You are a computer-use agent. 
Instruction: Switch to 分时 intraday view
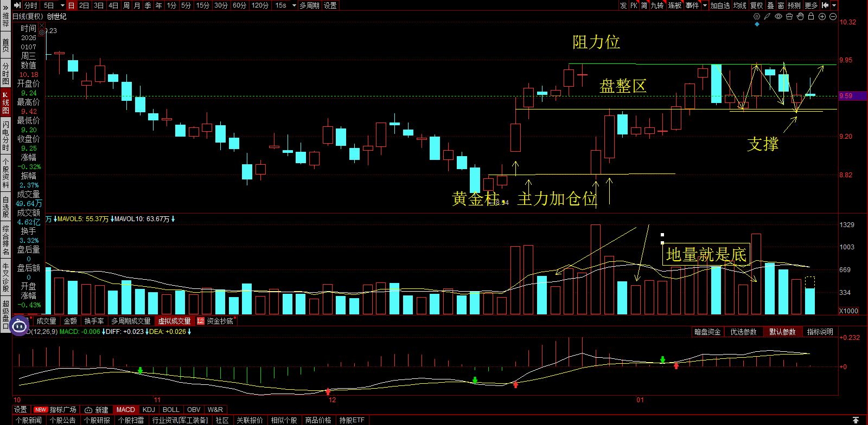[31, 5]
